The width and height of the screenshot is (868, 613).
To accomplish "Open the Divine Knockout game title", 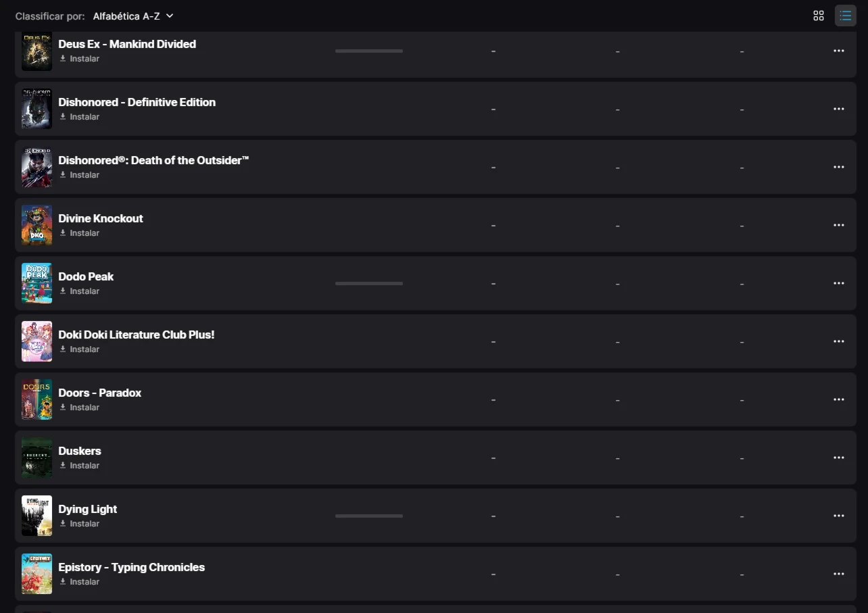I will (x=101, y=218).
